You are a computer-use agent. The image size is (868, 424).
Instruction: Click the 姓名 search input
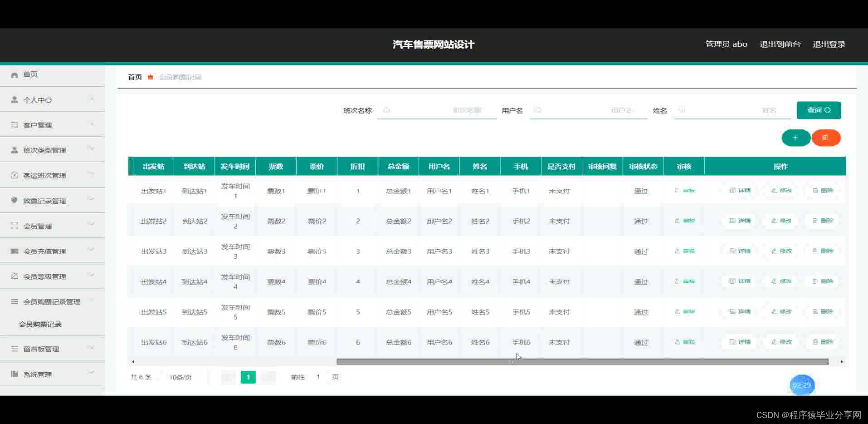732,110
